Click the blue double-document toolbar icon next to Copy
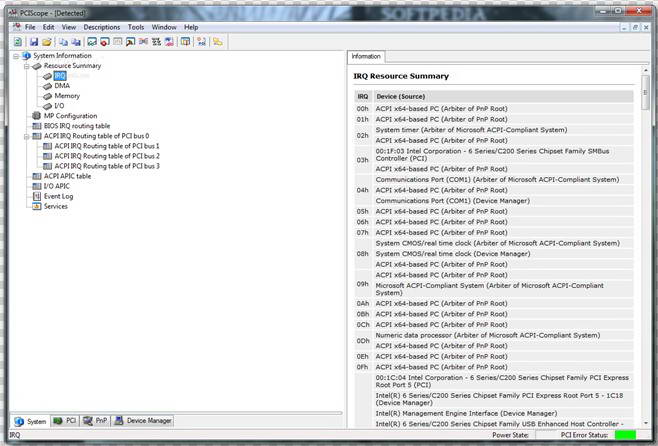Image resolution: width=658 pixels, height=446 pixels. tap(76, 42)
